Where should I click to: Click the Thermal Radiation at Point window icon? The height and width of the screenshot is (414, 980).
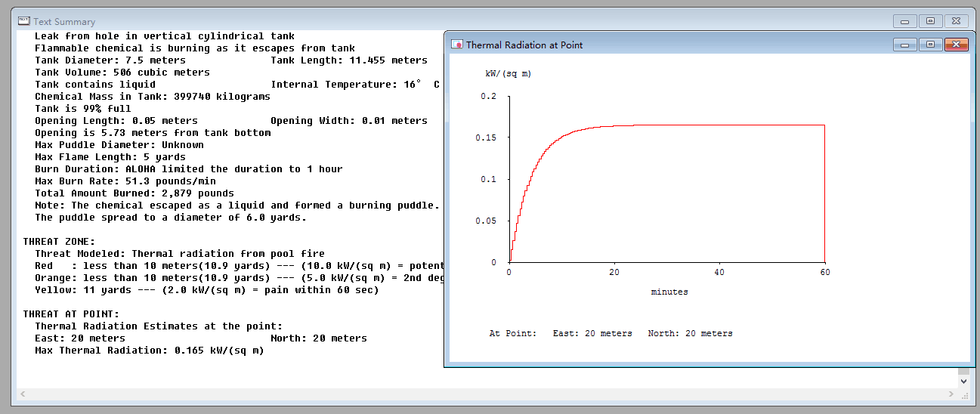click(x=456, y=45)
